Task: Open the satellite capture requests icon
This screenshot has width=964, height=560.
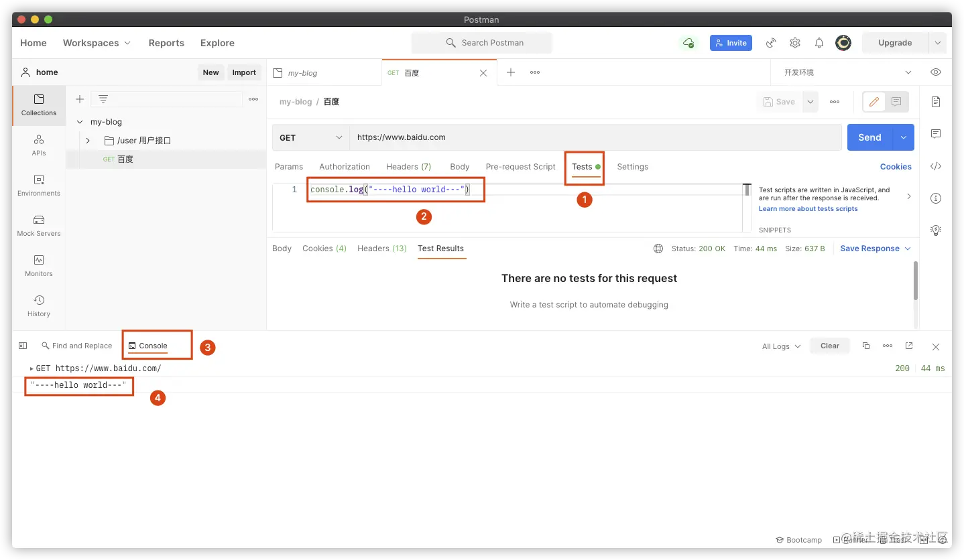Action: (x=771, y=43)
